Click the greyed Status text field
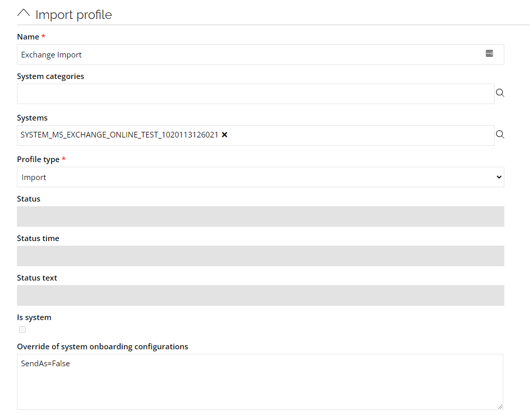The image size is (532, 417). point(260,295)
